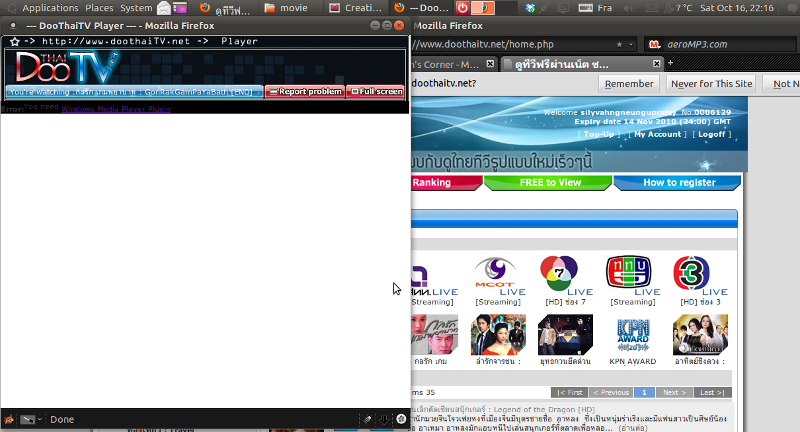
Task: Click Remember in the password bar
Action: (x=629, y=84)
